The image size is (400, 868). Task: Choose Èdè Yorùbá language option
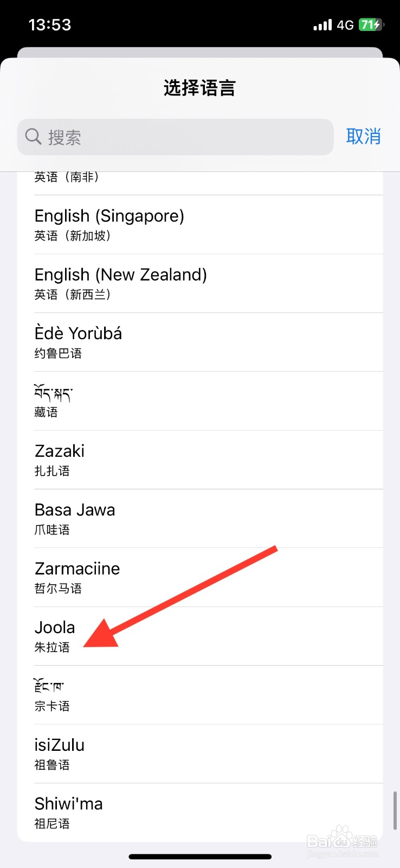pyautogui.click(x=199, y=342)
